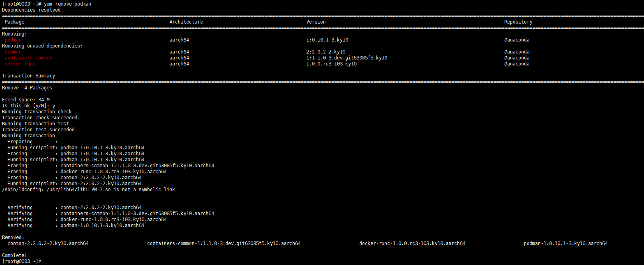
Task: Click the 'Complete!' message
Action: point(14,255)
